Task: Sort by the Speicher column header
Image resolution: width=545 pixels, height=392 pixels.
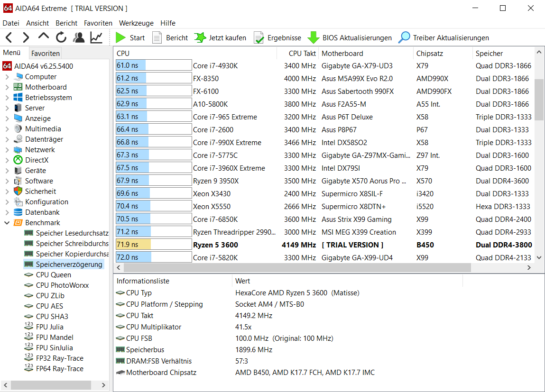Action: pyautogui.click(x=503, y=54)
